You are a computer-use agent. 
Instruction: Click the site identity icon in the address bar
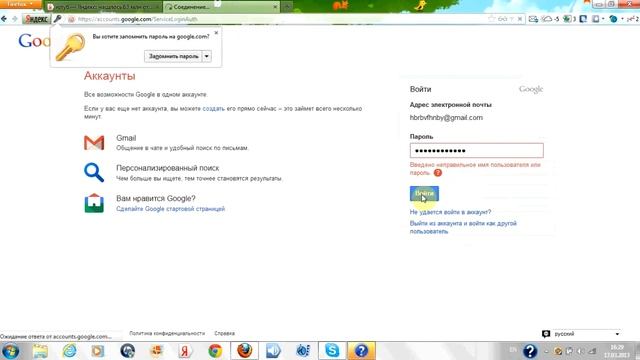71,19
